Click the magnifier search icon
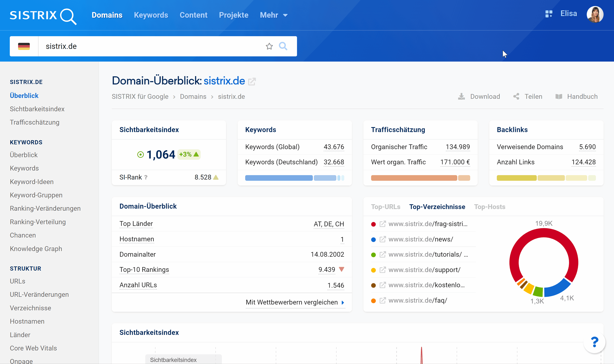This screenshot has width=614, height=364. coord(283,46)
